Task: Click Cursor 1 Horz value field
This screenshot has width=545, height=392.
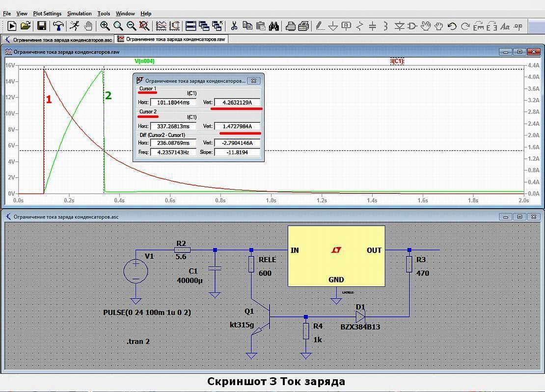Action: (x=173, y=102)
